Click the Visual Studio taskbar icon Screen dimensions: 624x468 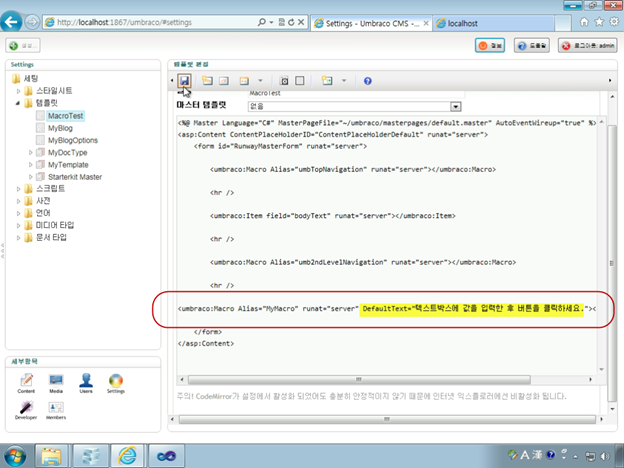coord(166,456)
